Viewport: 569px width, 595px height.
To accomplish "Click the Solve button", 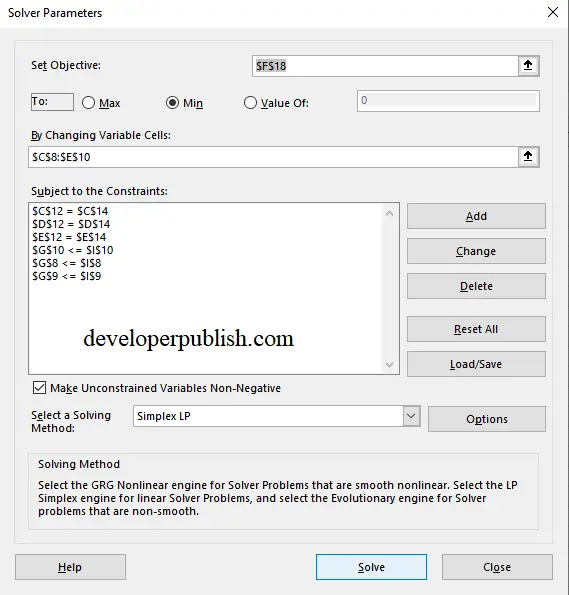I will click(371, 567).
